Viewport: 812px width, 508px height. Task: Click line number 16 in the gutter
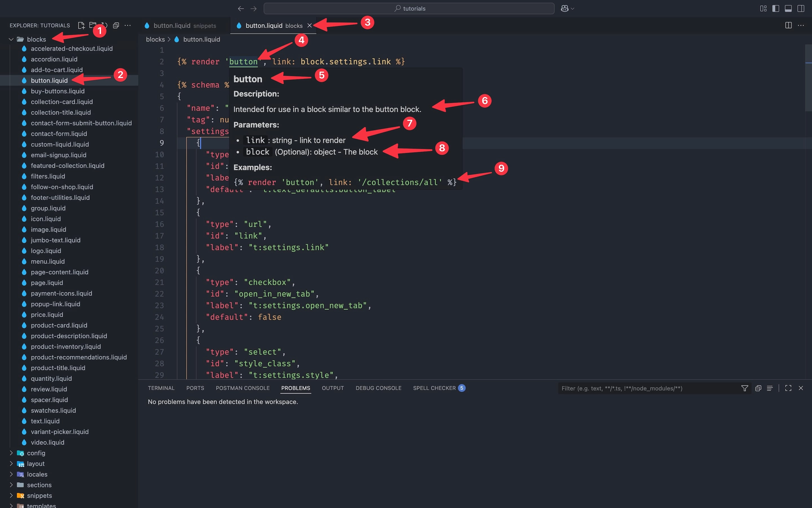coord(159,224)
